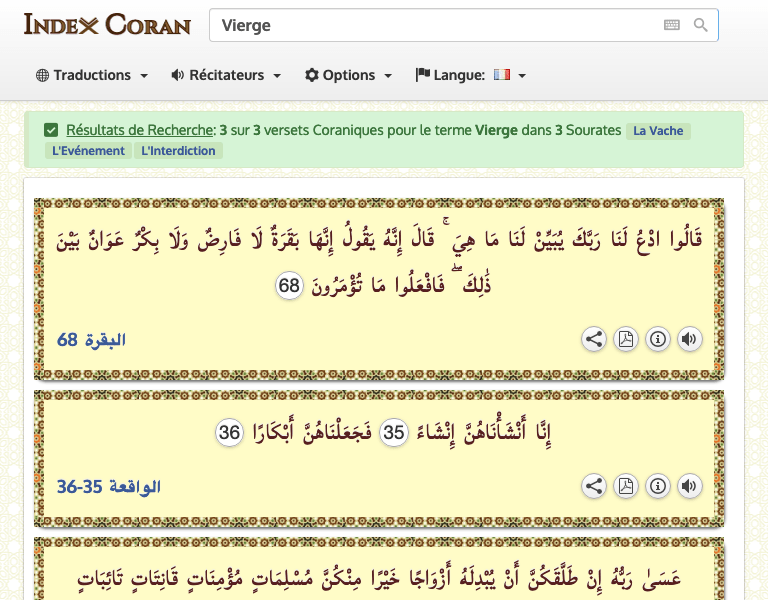Show info for Al-Baqara 68

tap(657, 339)
